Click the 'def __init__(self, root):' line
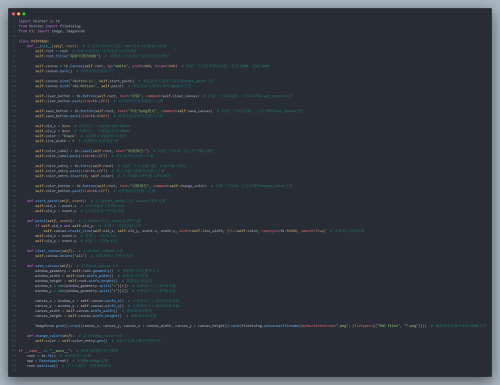This screenshot has height=385, width=500. (x=97, y=46)
